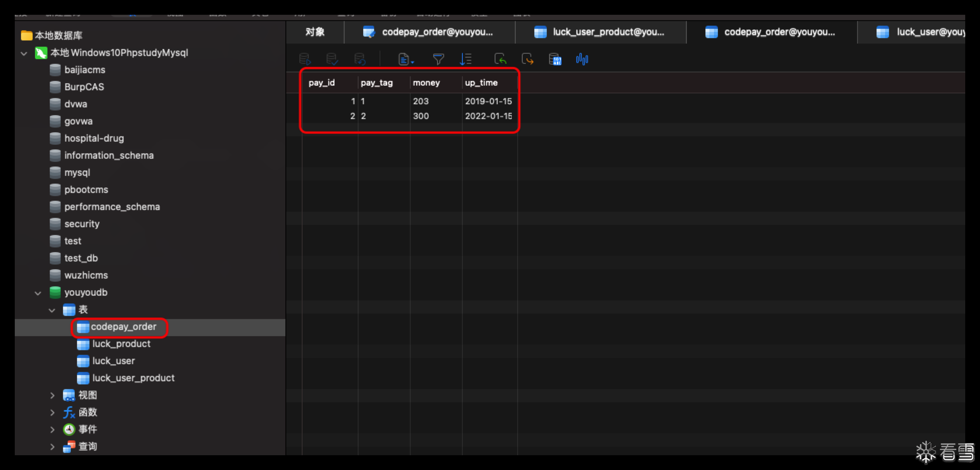This screenshot has height=470, width=980.
Task: Click the data generation 101 ABC icon
Action: click(555, 59)
